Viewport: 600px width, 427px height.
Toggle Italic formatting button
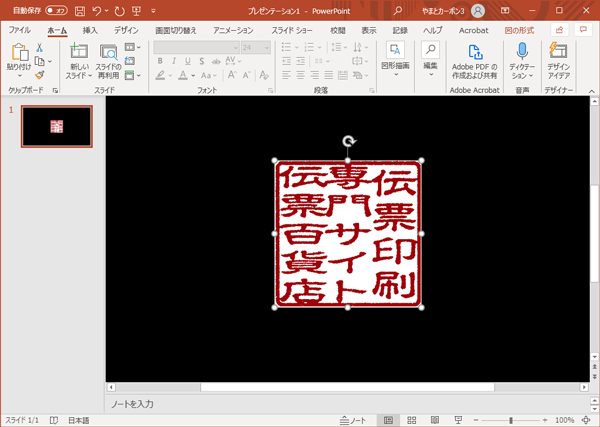click(x=173, y=61)
